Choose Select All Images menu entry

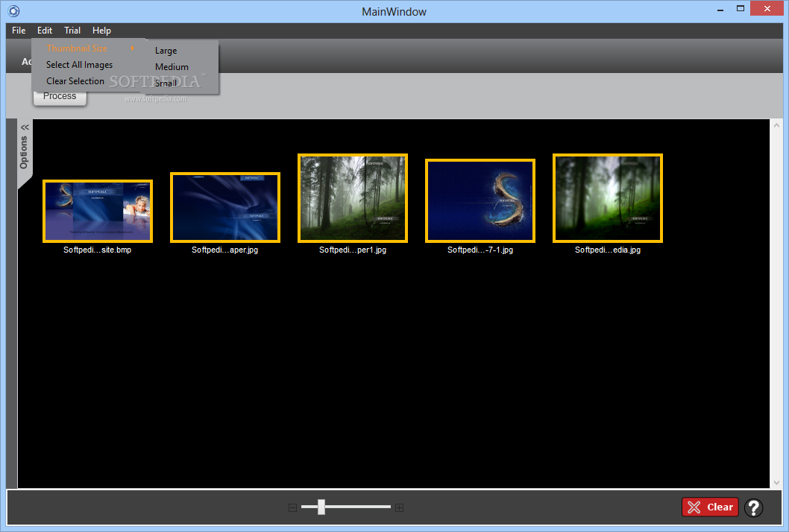pos(89,64)
